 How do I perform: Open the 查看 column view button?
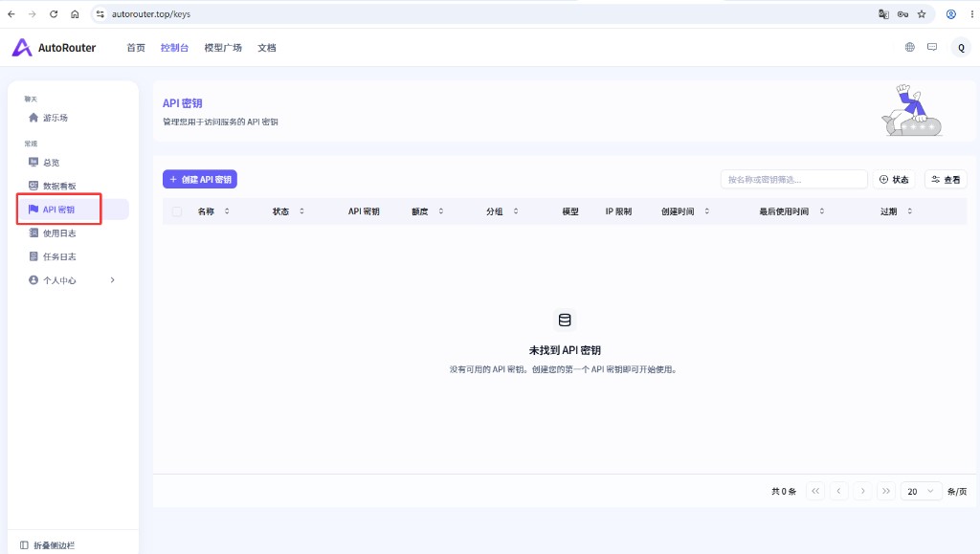click(946, 179)
